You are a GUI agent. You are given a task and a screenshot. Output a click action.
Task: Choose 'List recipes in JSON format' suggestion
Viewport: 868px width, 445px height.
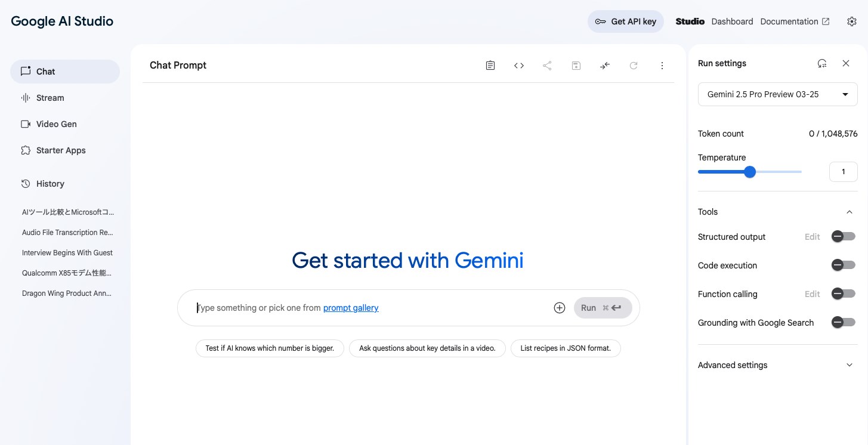pos(566,348)
